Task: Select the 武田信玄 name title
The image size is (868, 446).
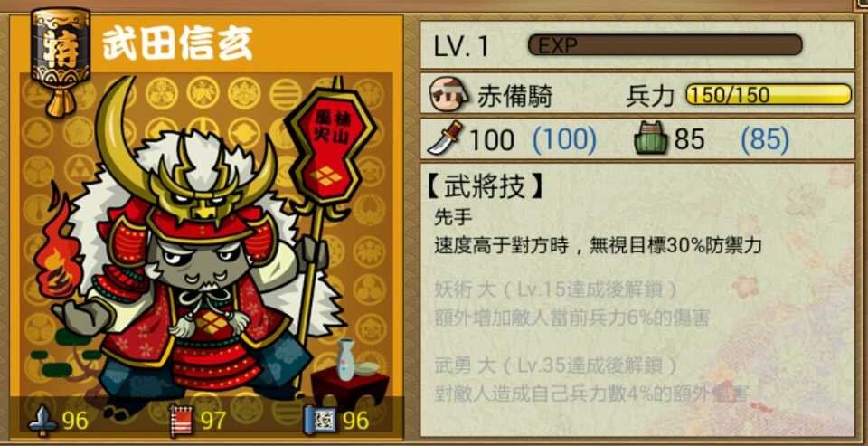Action: (178, 43)
